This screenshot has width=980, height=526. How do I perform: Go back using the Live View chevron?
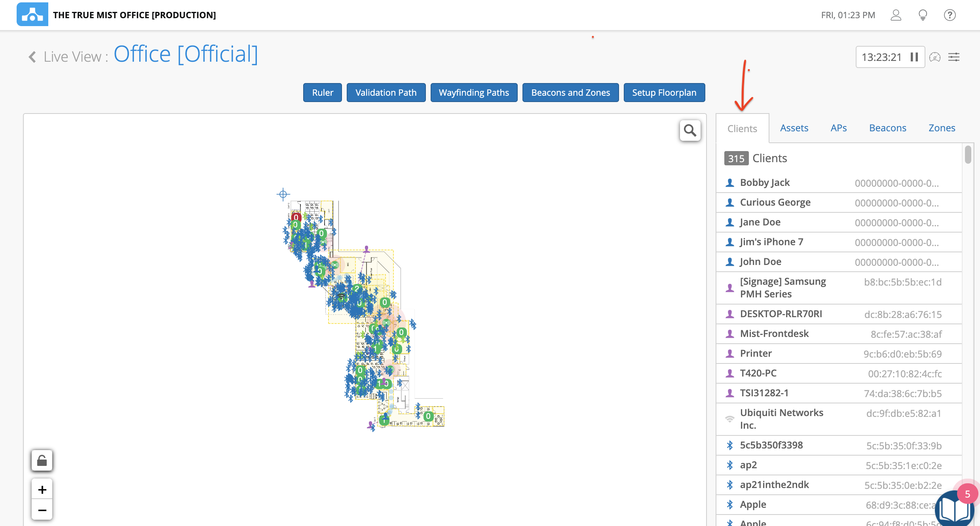point(32,57)
